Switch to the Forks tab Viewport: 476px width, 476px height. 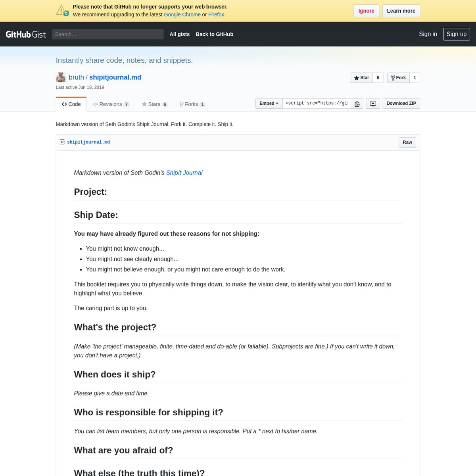(192, 104)
